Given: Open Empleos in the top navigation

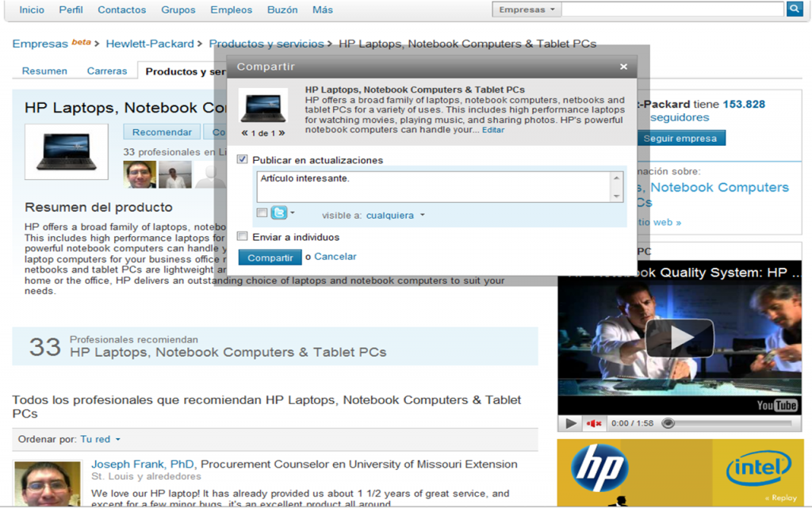Looking at the screenshot, I should pos(231,10).
